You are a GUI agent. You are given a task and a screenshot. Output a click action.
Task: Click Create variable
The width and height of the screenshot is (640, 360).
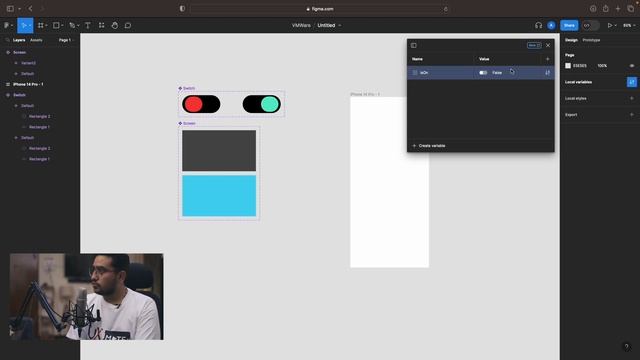point(429,146)
